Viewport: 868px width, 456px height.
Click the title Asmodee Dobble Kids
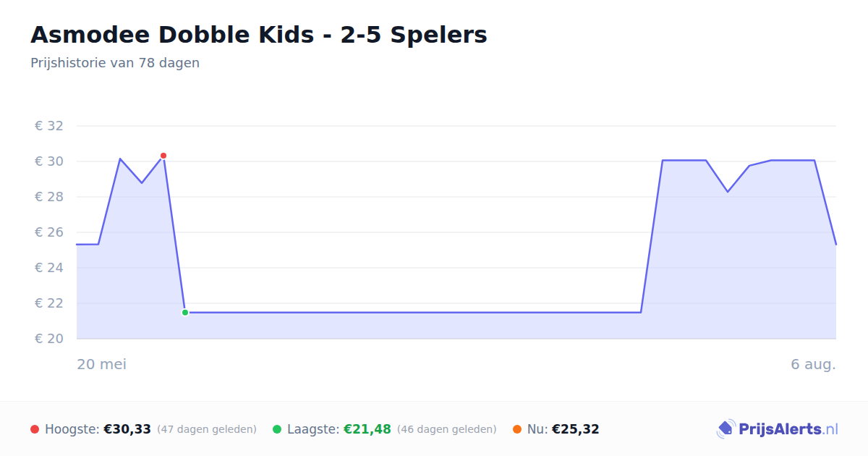259,35
